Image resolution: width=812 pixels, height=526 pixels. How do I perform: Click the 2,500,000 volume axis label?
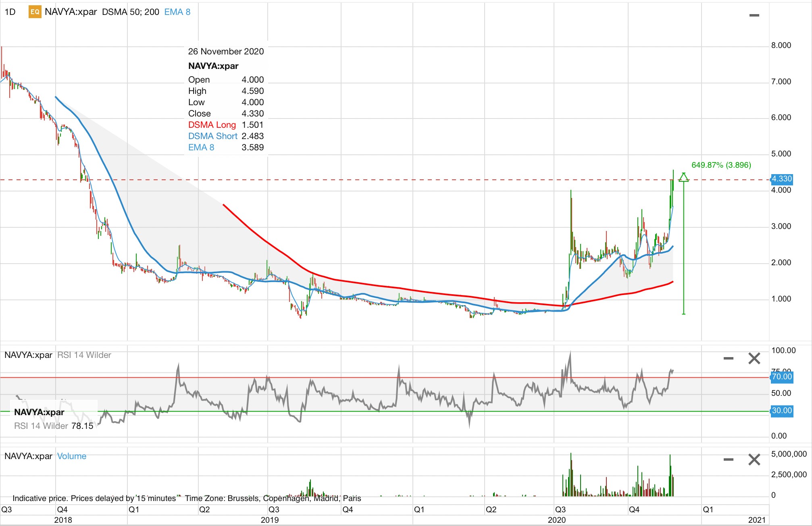[789, 474]
